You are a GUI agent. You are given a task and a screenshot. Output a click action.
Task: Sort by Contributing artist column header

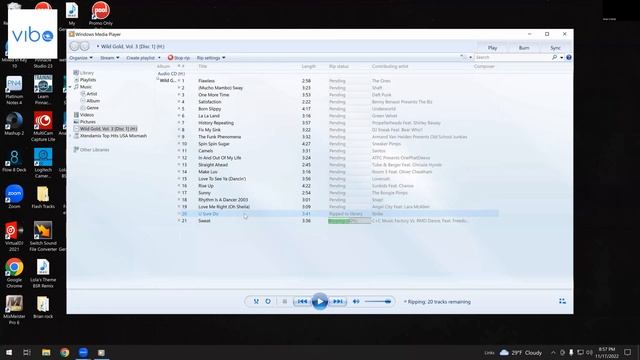click(x=390, y=66)
